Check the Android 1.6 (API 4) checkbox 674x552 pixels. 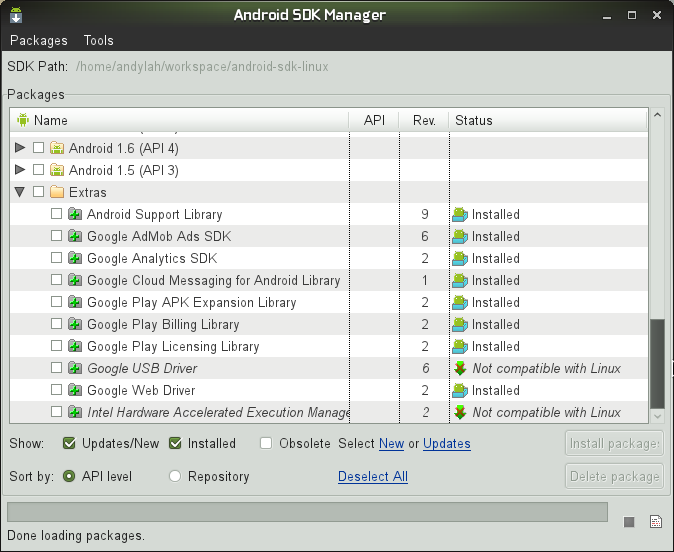point(38,147)
